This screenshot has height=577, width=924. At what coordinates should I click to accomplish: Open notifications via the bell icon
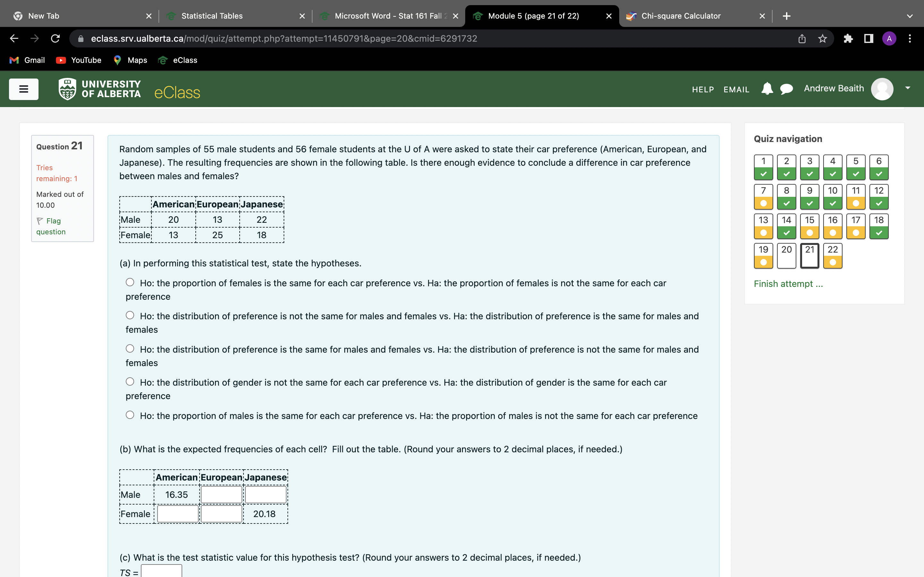pos(767,88)
